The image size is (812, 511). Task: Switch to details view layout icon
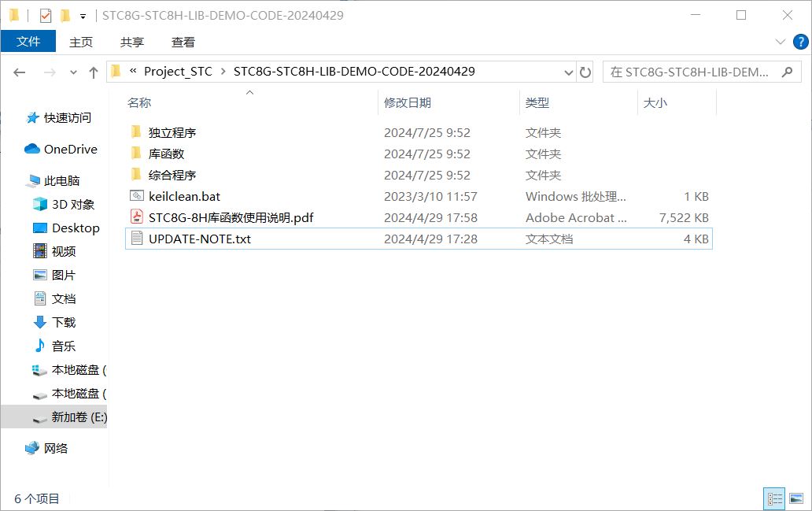click(775, 498)
